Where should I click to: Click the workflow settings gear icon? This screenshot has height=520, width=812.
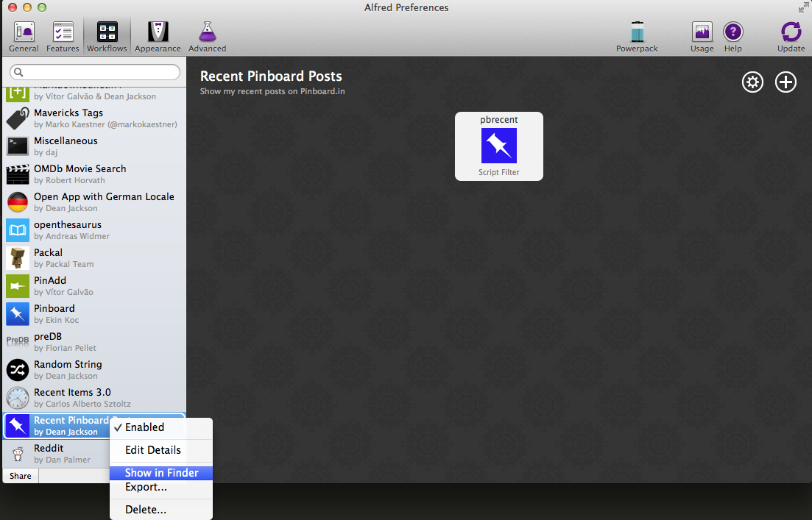752,82
